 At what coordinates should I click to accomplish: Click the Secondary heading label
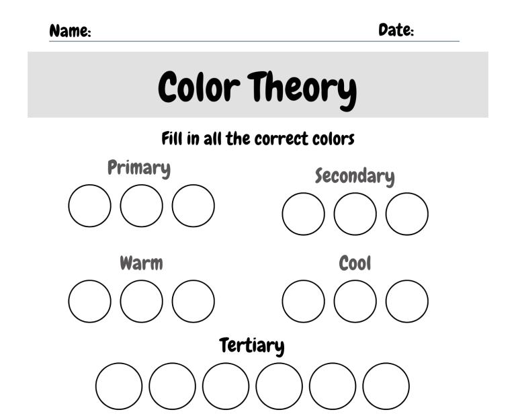coord(355,177)
